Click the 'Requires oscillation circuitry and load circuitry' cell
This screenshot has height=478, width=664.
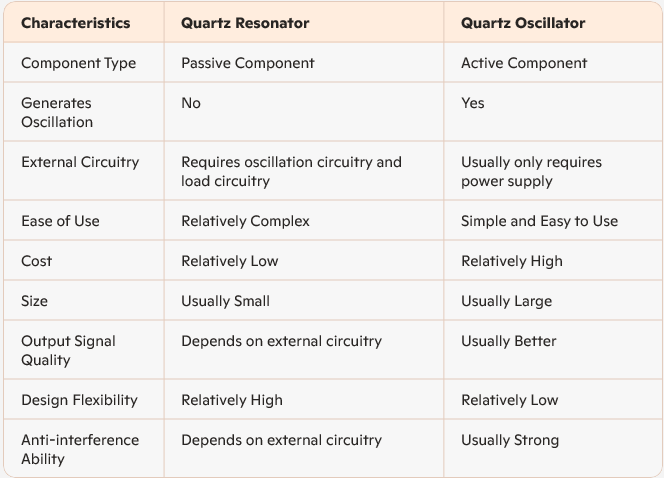click(x=291, y=171)
